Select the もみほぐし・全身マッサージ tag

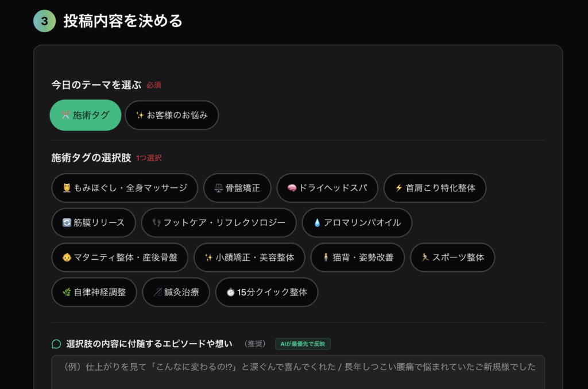point(125,188)
